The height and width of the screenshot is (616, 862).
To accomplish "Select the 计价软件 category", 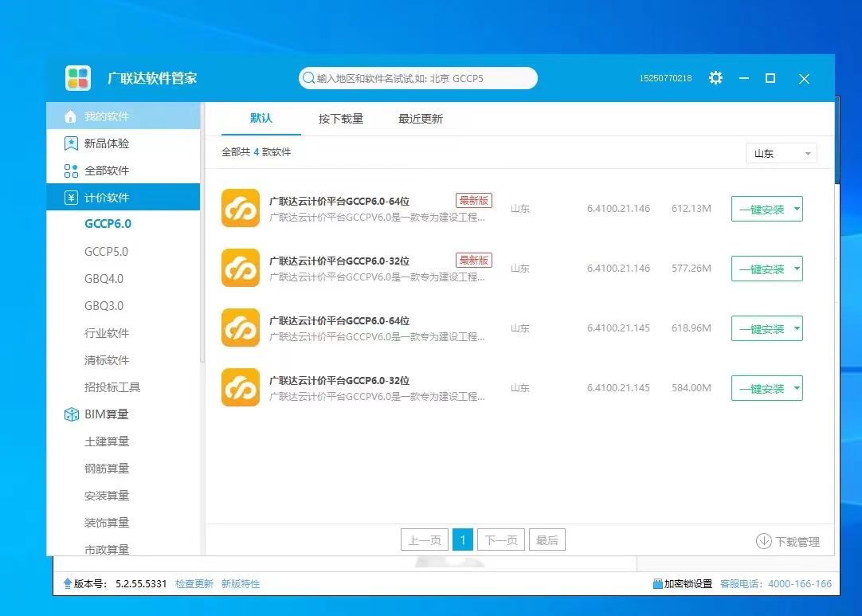I will 123,197.
